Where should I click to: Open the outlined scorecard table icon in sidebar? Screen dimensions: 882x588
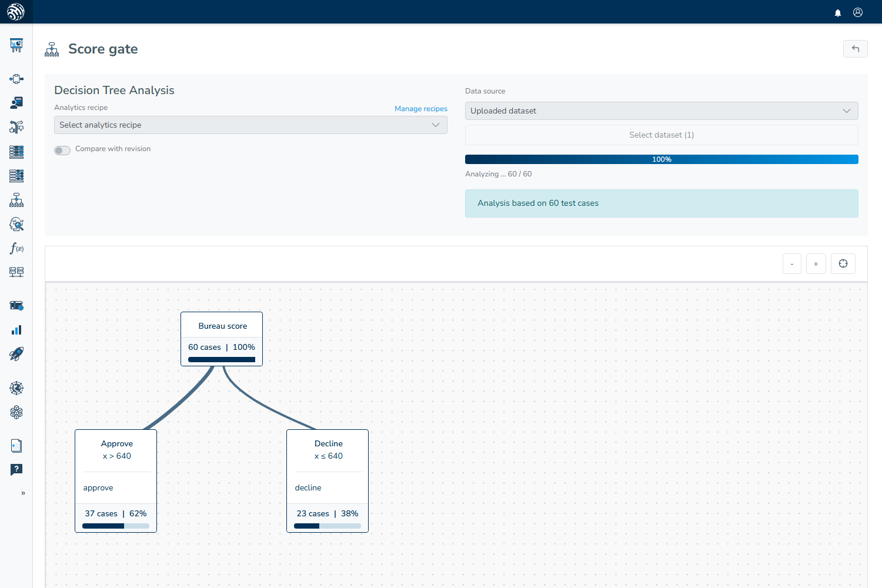pos(16,176)
